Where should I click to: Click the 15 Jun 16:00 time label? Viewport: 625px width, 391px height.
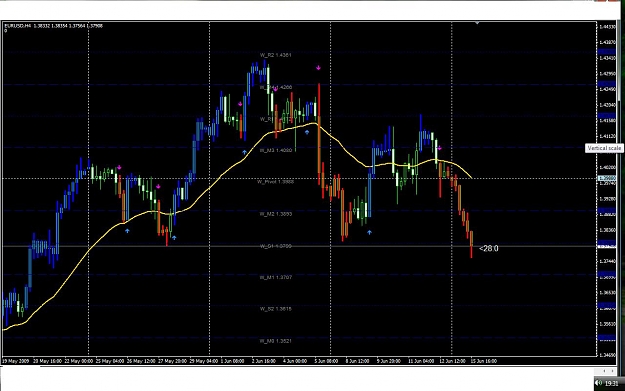point(483,361)
